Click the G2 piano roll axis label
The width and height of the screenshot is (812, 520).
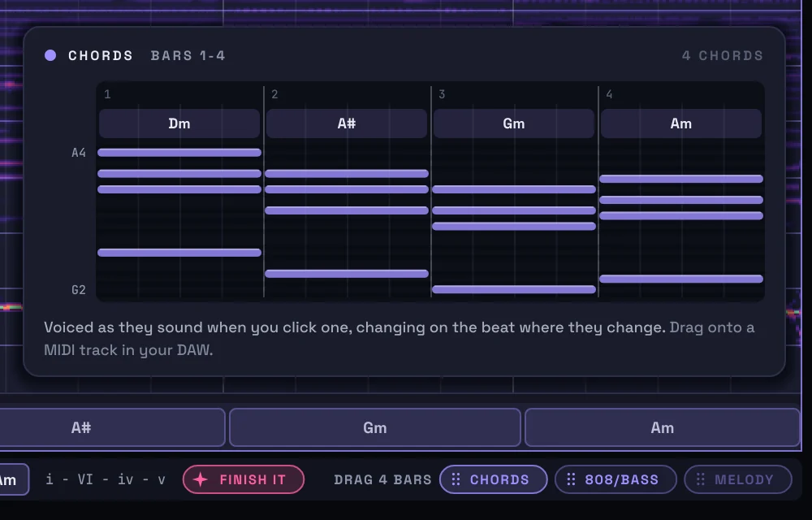pyautogui.click(x=79, y=290)
